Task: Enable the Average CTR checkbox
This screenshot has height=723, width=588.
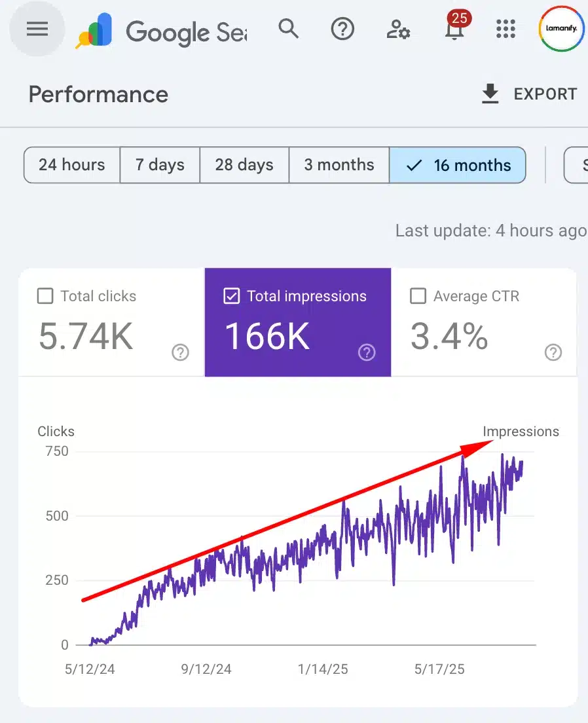Action: [x=418, y=296]
